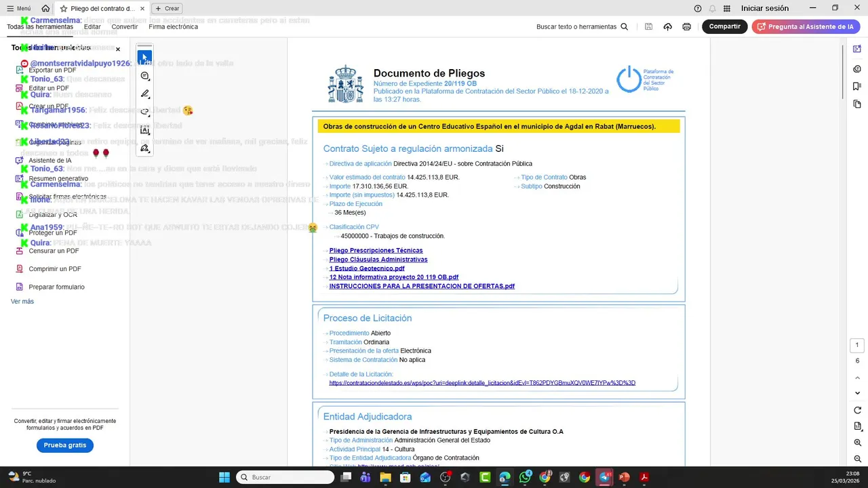This screenshot has height=488, width=868.
Task: Choose the sign/fill pen tool
Action: tap(144, 148)
